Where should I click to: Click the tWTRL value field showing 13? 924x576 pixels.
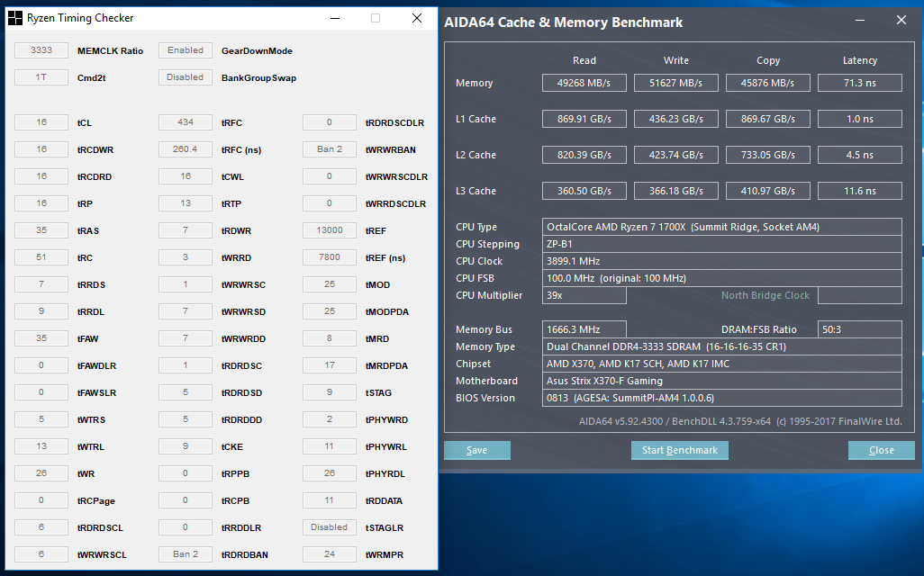tap(41, 445)
